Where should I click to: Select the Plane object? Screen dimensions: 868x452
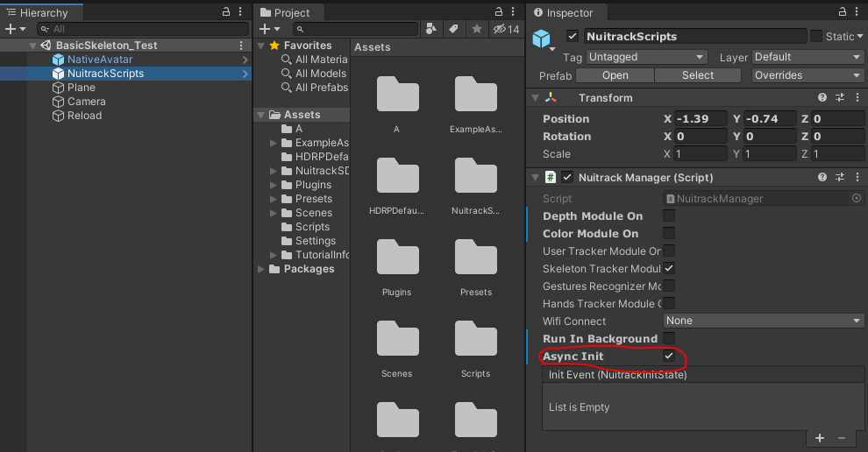coord(81,88)
